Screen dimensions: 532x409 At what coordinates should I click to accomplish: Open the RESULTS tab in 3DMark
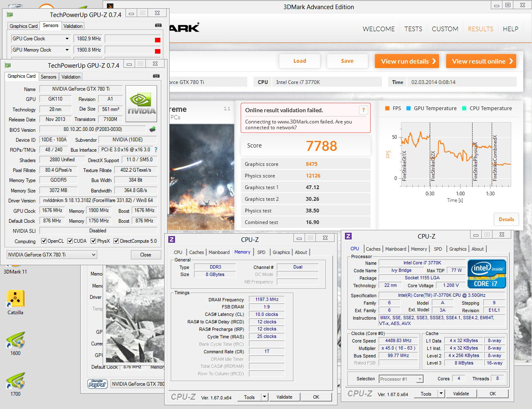[480, 29]
